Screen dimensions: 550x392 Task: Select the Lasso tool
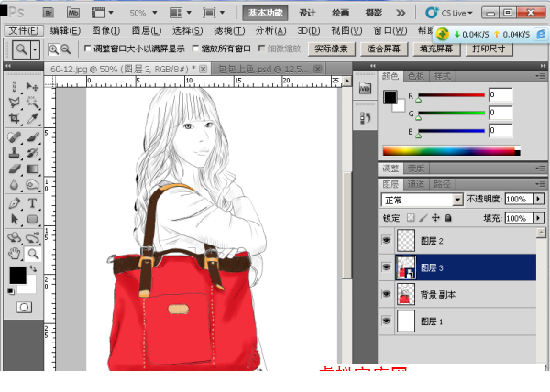[14, 102]
